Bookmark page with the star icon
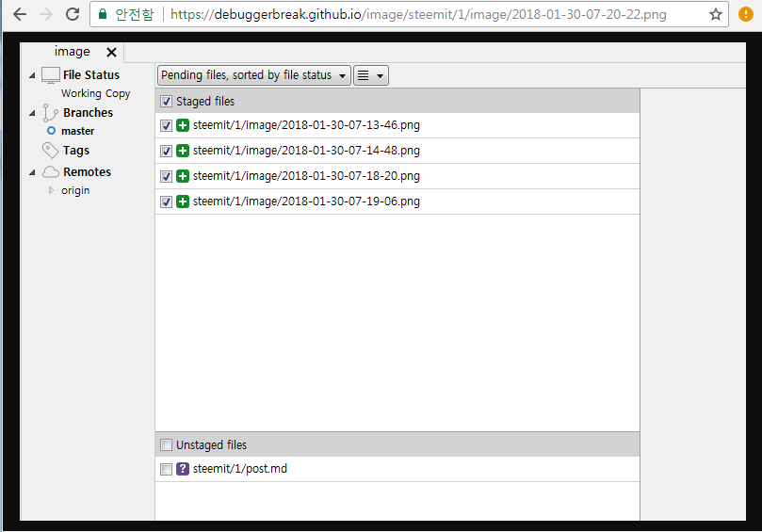The height and width of the screenshot is (532, 762). click(715, 14)
